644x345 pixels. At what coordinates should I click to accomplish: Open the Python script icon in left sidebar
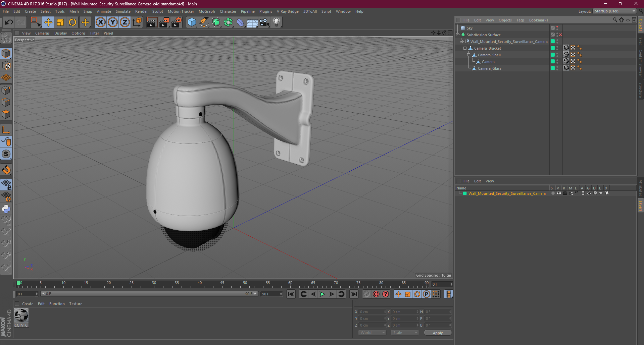point(6,209)
